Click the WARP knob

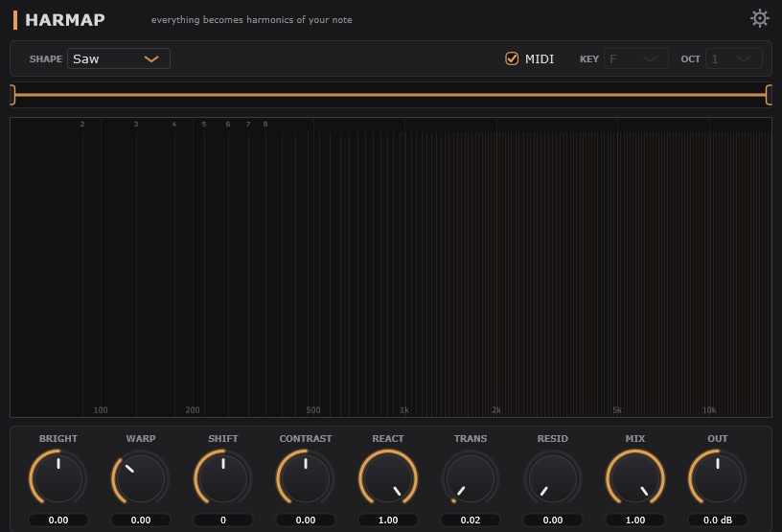click(x=141, y=477)
